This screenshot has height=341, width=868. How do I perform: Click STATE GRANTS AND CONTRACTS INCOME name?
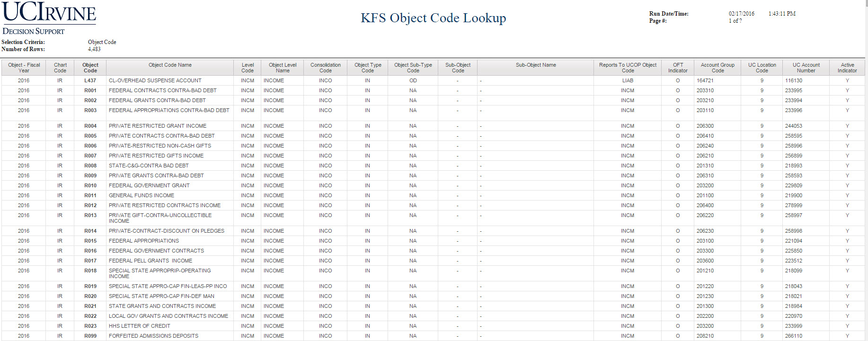(162, 306)
